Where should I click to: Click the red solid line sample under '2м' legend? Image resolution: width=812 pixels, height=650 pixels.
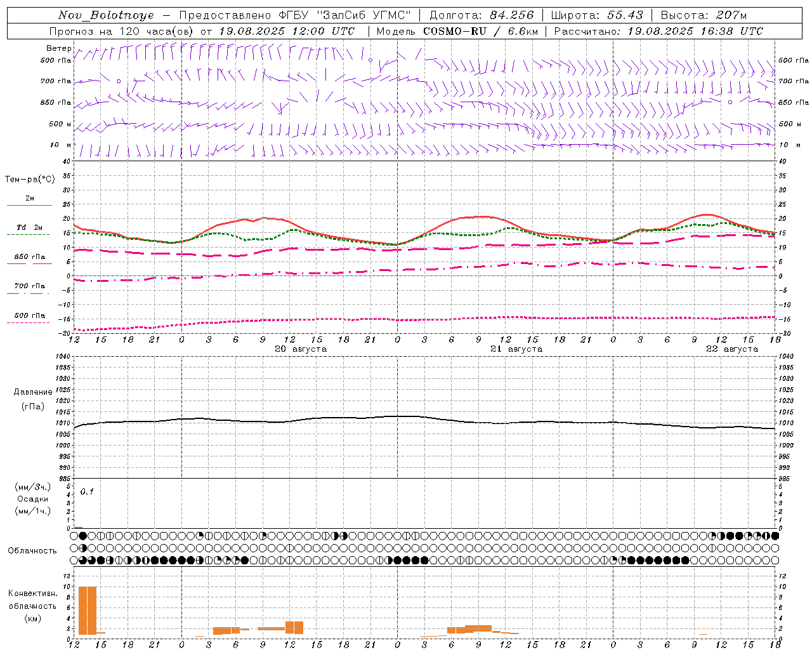pos(29,205)
